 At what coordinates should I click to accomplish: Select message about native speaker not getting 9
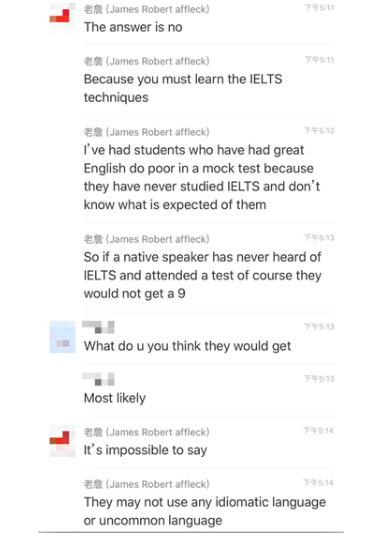click(203, 275)
